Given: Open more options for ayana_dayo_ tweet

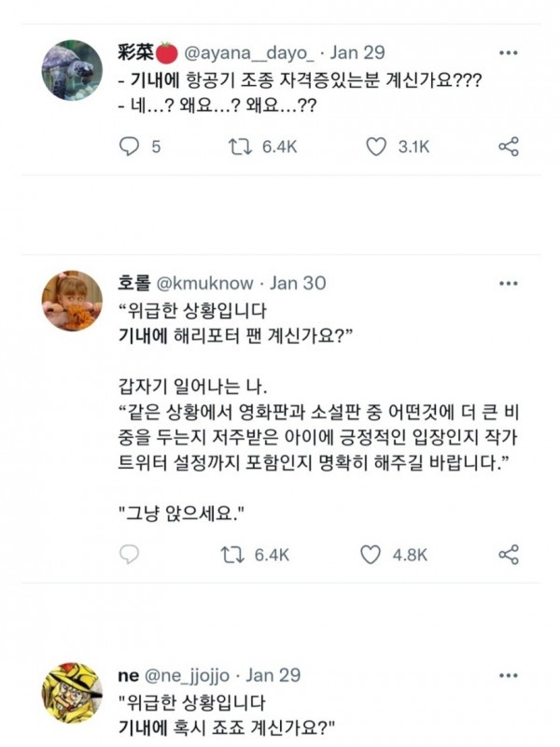Looking at the screenshot, I should pos(509,52).
